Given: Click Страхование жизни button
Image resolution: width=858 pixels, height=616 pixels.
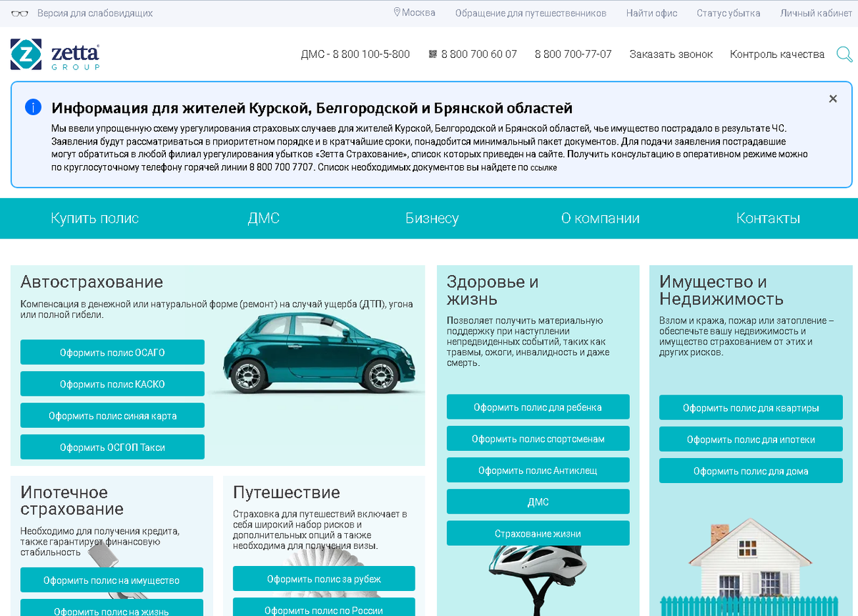Looking at the screenshot, I should click(538, 533).
